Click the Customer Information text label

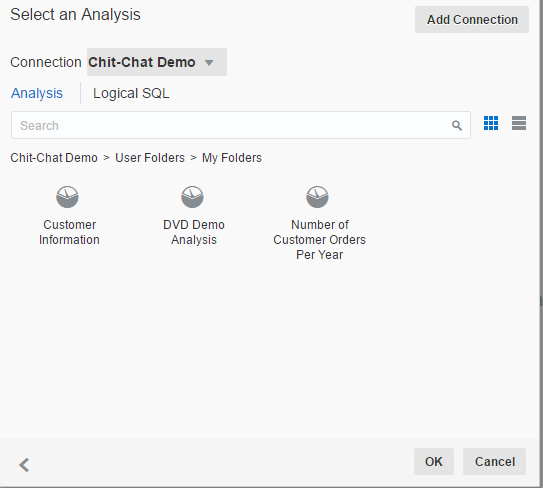pyautogui.click(x=69, y=232)
